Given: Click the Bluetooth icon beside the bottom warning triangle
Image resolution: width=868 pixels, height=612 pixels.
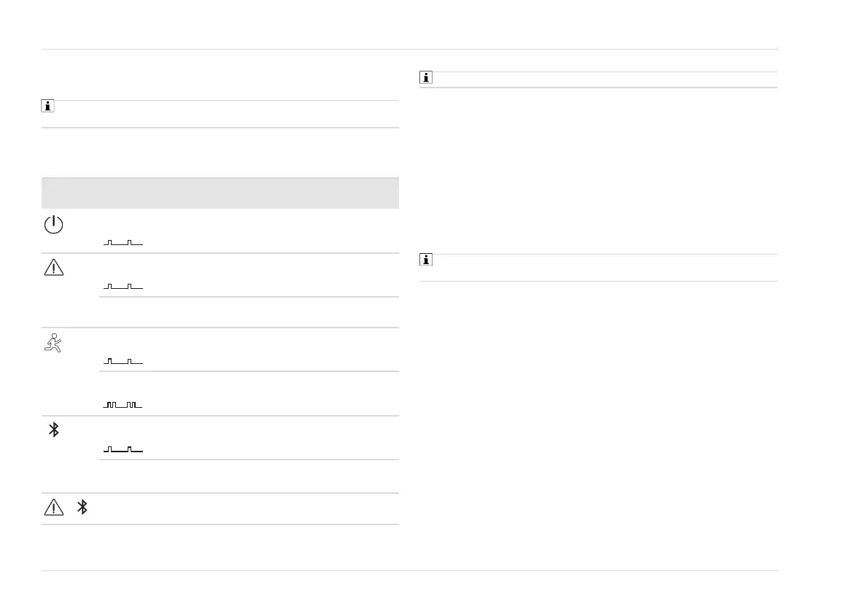Looking at the screenshot, I should [82, 508].
